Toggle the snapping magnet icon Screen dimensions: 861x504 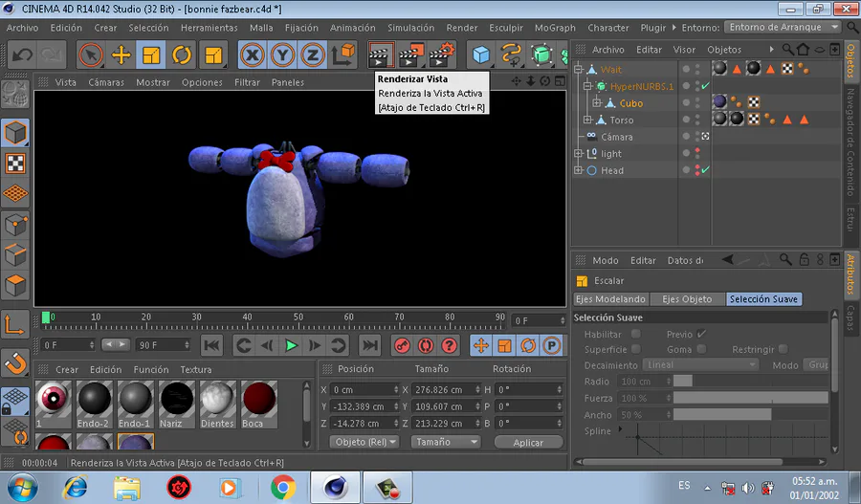click(x=15, y=362)
